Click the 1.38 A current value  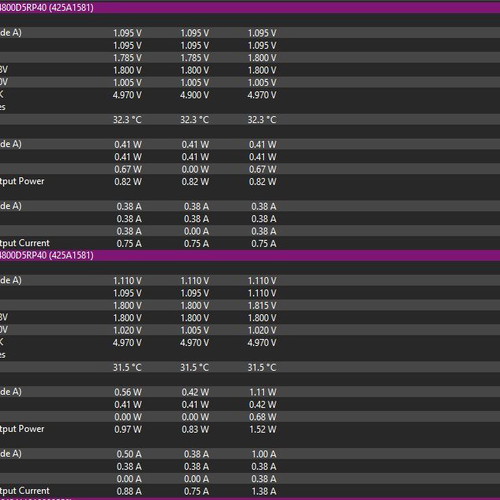[264, 491]
